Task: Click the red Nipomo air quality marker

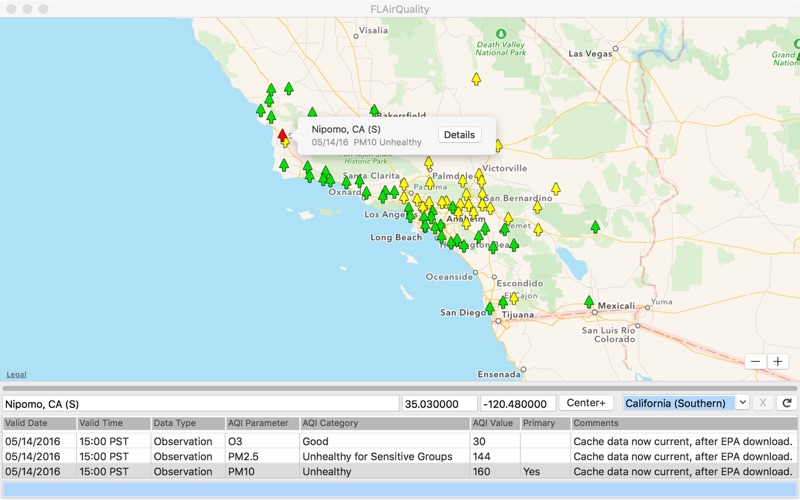Action: coord(282,135)
